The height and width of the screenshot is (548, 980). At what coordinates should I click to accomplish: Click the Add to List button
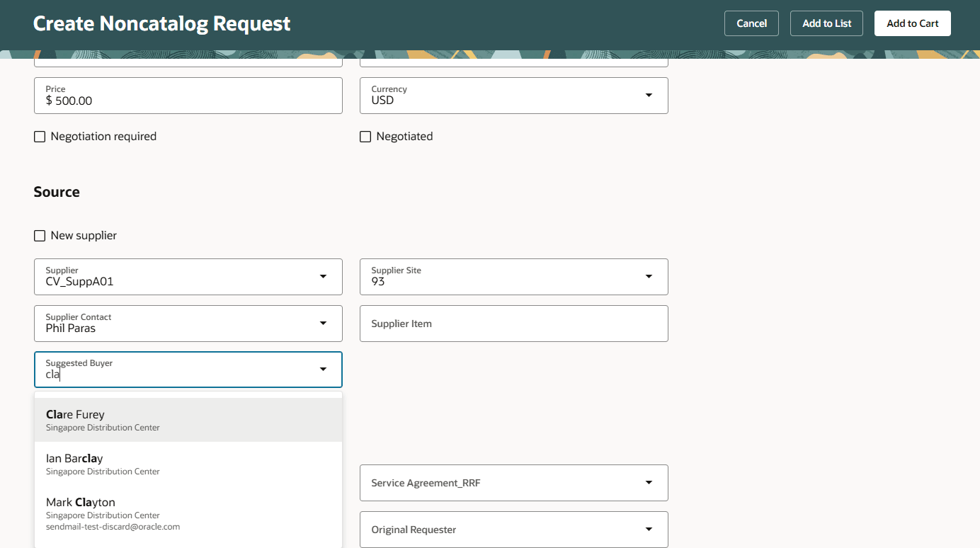[x=826, y=23]
